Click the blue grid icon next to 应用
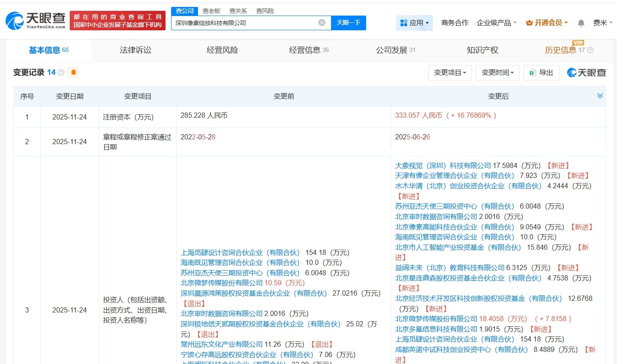This screenshot has width=617, height=364. [x=403, y=23]
